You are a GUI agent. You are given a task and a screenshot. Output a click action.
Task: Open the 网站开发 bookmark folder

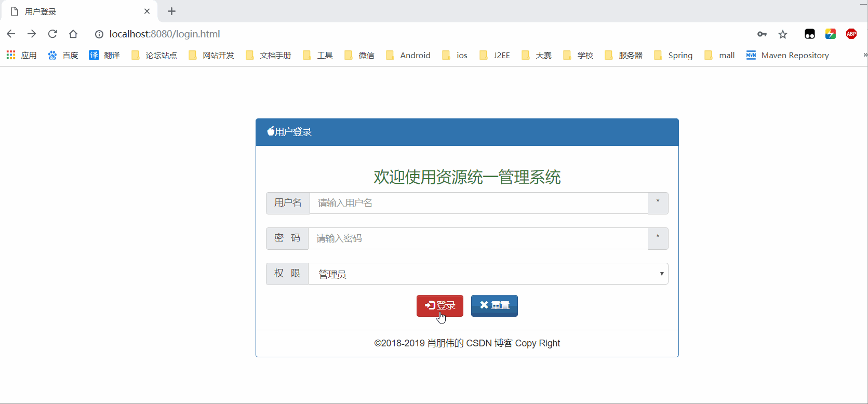click(x=211, y=55)
